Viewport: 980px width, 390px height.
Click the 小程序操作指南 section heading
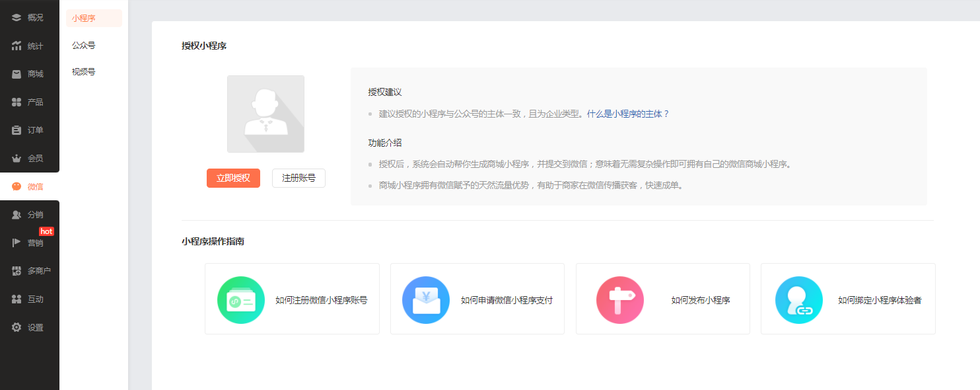(213, 241)
